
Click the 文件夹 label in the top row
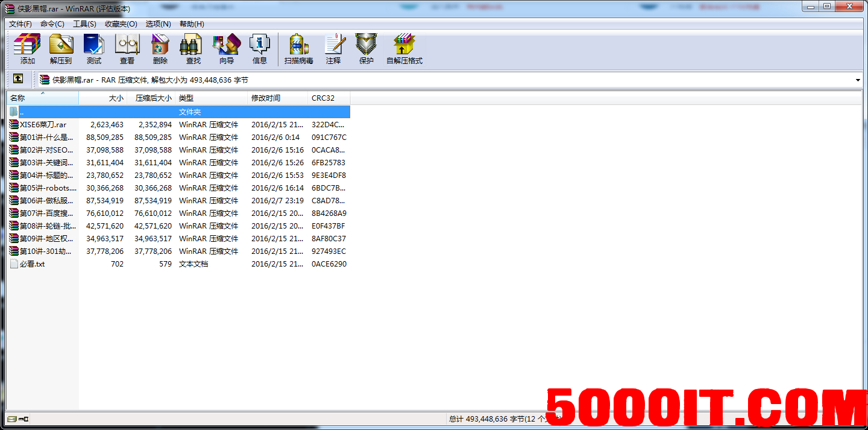190,112
